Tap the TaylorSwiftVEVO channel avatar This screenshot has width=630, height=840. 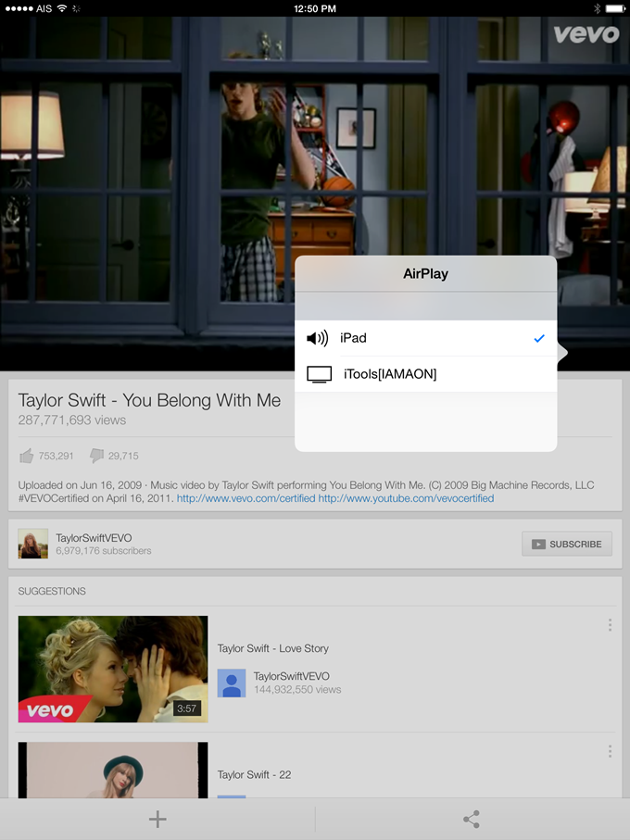pyautogui.click(x=33, y=544)
